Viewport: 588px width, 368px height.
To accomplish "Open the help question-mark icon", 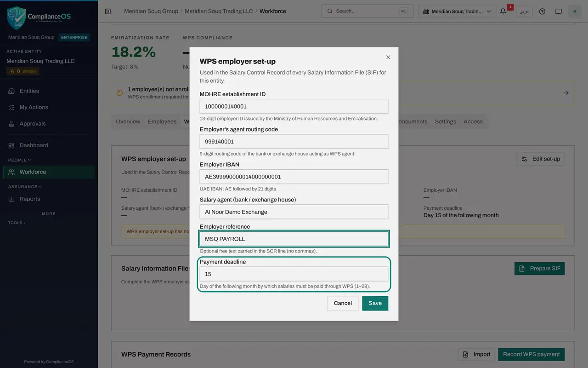I will [542, 11].
